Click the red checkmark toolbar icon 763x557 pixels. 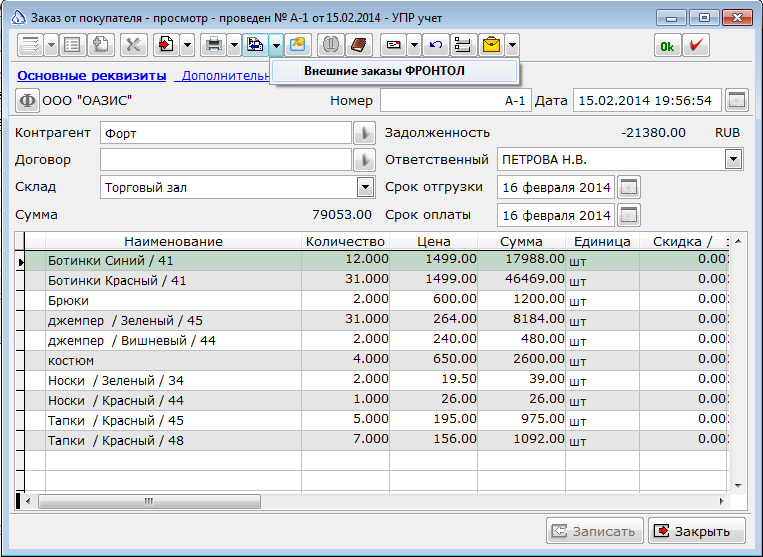695,45
